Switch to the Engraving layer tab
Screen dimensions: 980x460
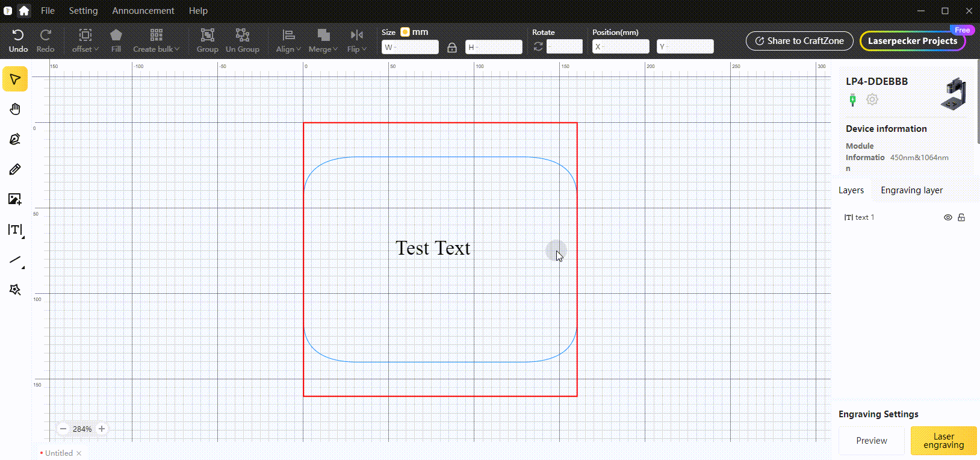pos(911,190)
